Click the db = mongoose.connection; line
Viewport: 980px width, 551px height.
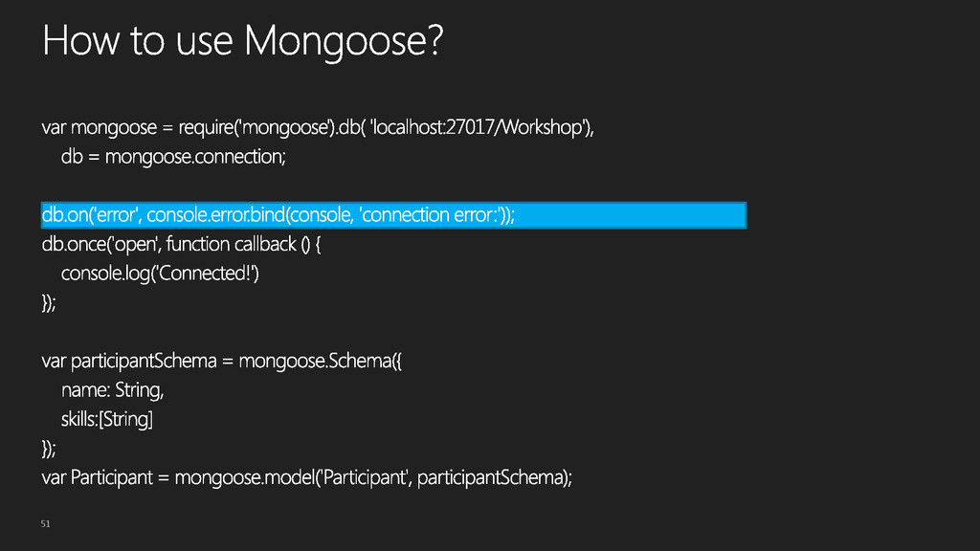point(173,157)
